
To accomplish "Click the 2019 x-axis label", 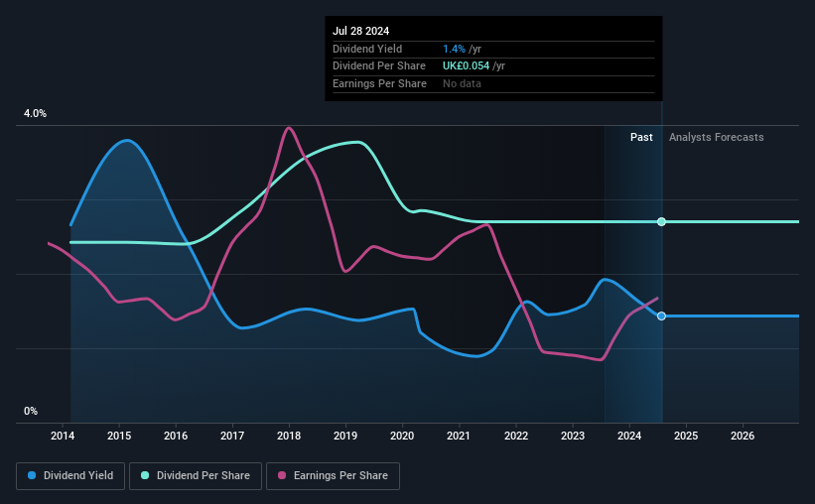I will 345,436.
